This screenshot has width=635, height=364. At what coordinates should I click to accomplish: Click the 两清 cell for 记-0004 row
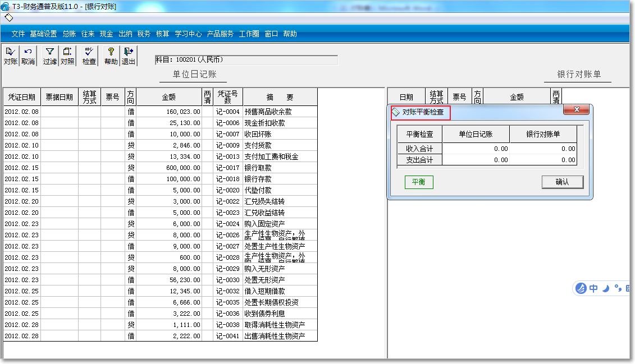(208, 112)
